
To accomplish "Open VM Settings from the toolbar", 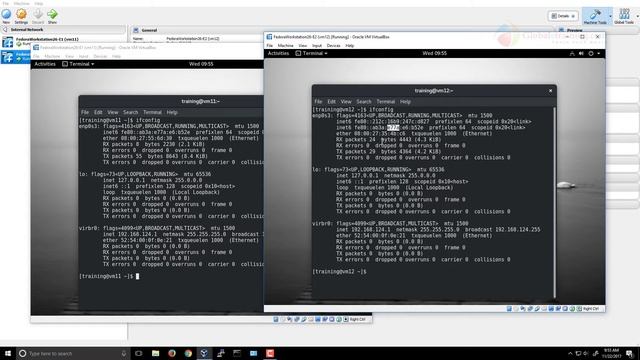I will [x=21, y=16].
